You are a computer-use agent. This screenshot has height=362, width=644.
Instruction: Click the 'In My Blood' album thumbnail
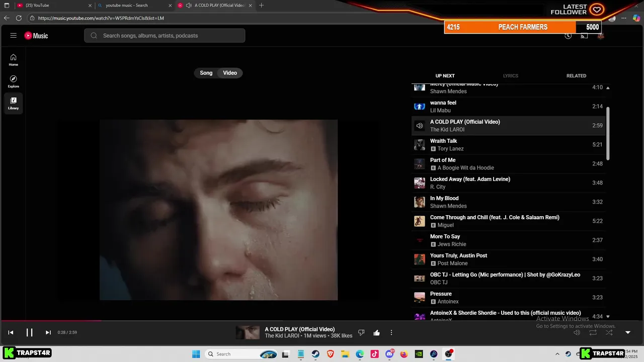[420, 202]
